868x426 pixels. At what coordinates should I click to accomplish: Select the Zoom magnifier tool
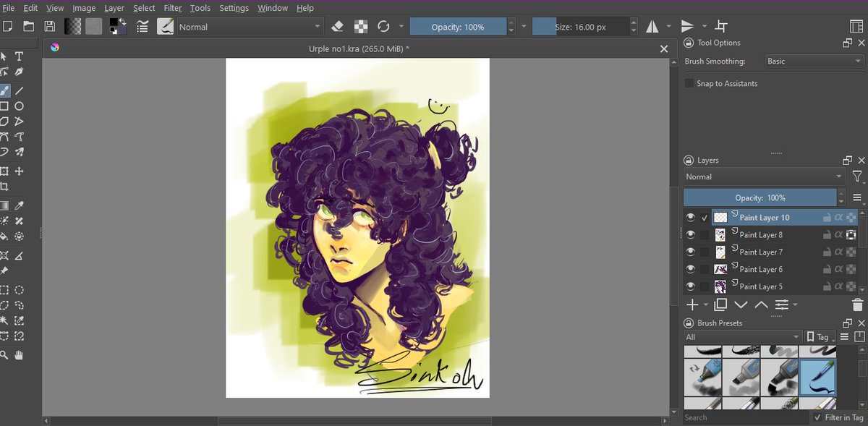4,355
